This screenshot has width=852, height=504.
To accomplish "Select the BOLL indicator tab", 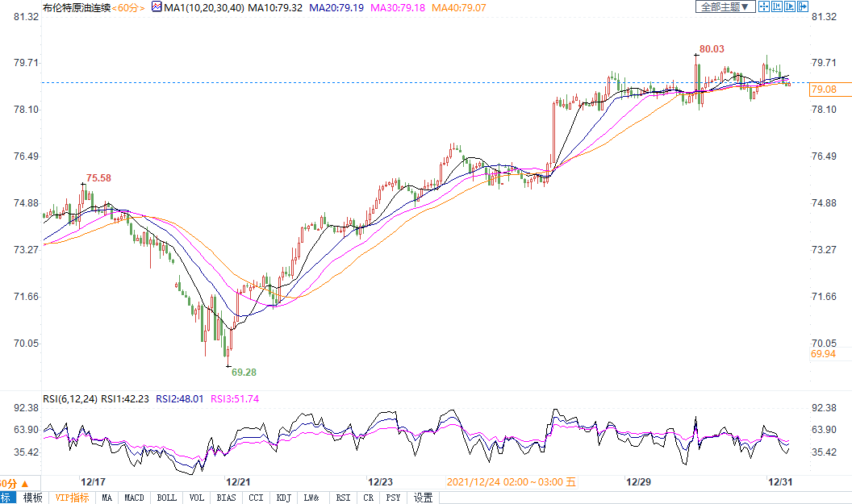I will (x=166, y=498).
